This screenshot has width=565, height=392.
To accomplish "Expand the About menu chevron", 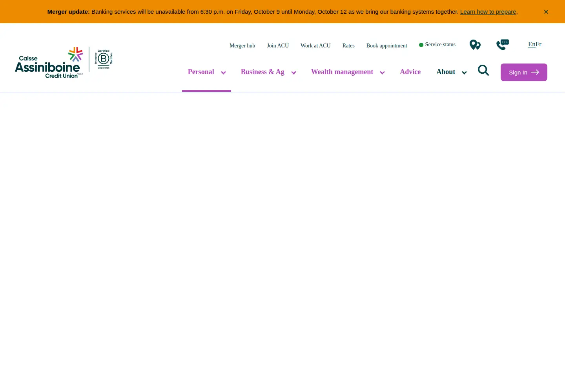I will point(464,73).
